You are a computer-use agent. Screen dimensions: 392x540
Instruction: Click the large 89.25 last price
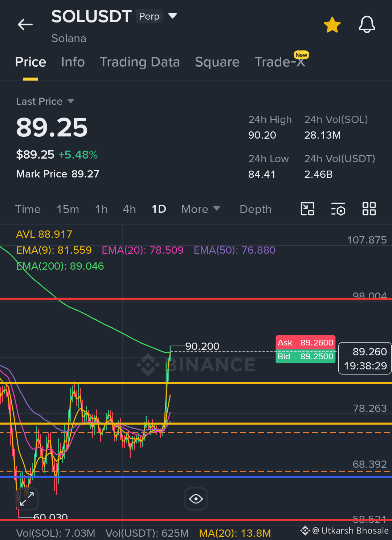52,128
